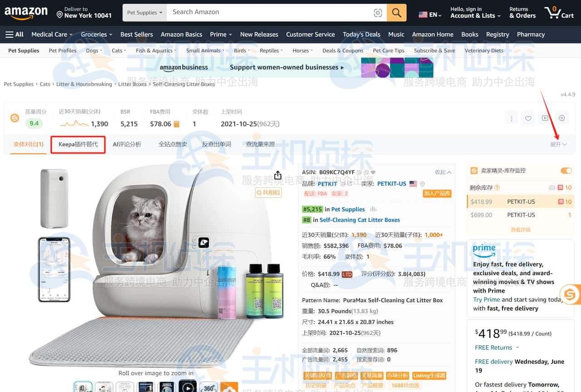This screenshot has height=392, width=581.
Task: Click the camera image search icon
Action: point(378,13)
